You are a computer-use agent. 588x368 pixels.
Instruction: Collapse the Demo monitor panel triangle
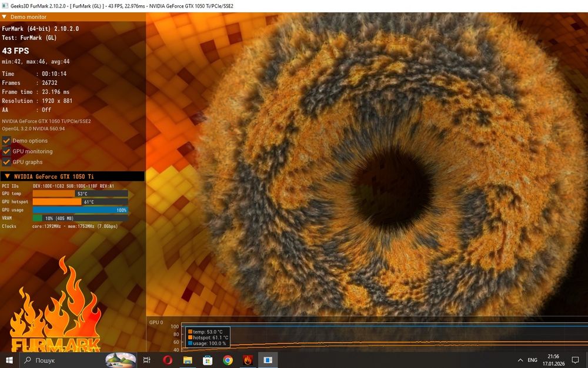[x=4, y=17]
